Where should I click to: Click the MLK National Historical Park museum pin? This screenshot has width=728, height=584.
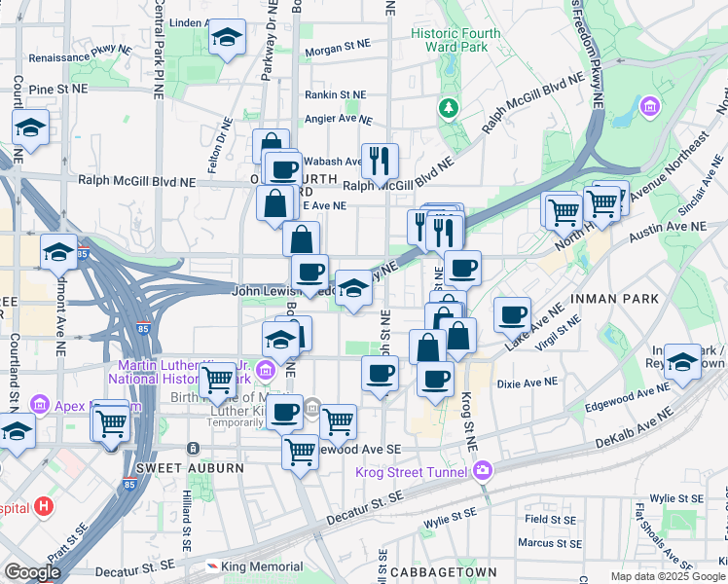[x=266, y=370]
